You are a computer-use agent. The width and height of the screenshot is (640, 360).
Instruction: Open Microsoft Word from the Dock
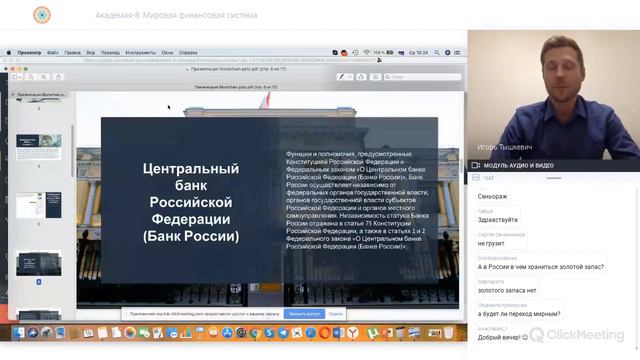tap(338, 333)
